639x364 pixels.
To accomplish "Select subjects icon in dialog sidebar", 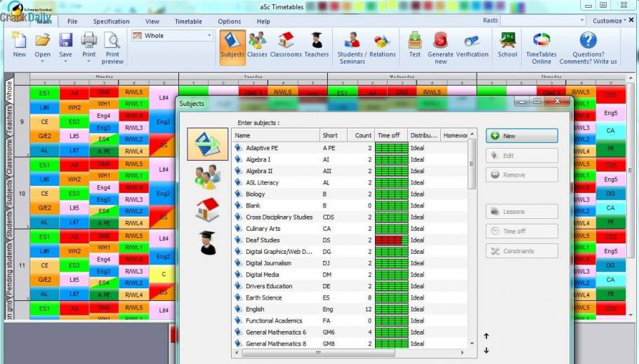I will [x=207, y=144].
